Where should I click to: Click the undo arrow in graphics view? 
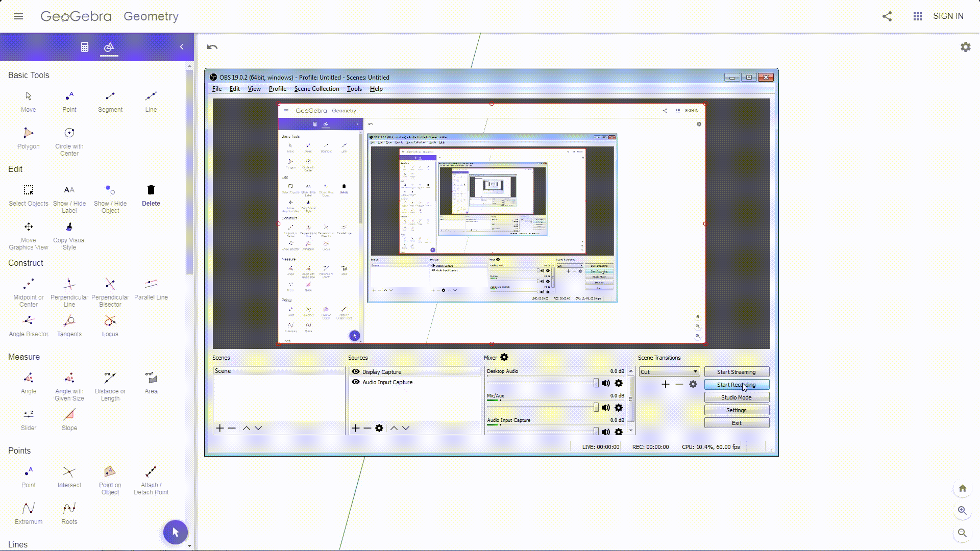[212, 47]
